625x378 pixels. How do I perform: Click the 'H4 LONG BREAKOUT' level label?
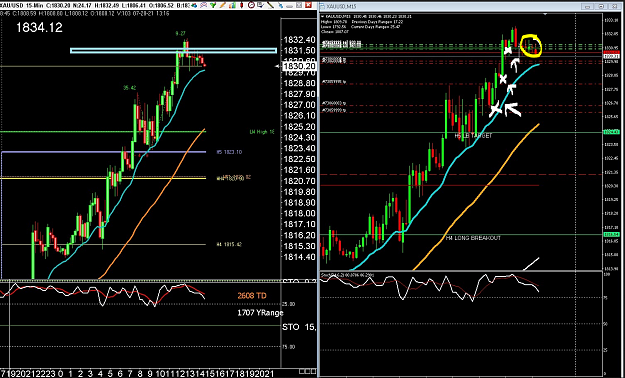(473, 238)
